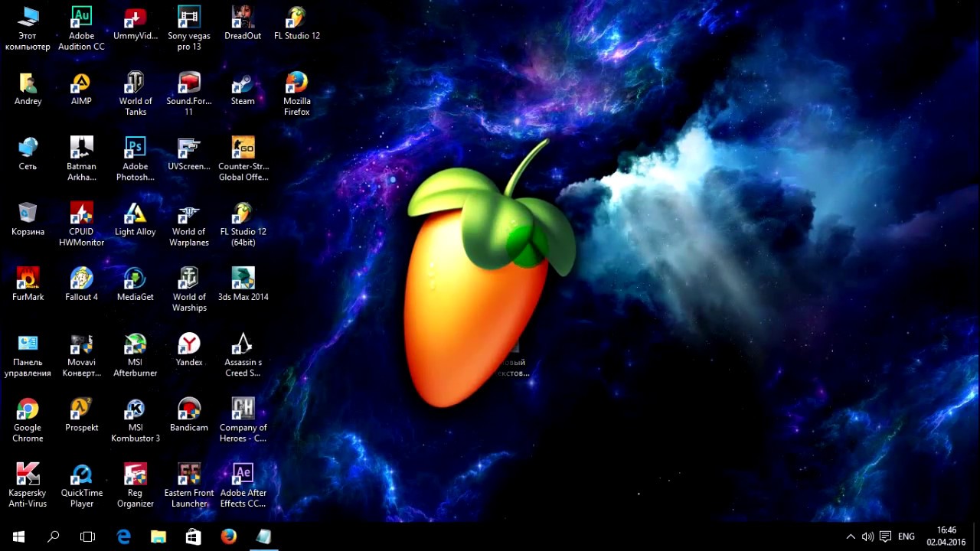The width and height of the screenshot is (980, 551).
Task: Select FL Studio 12 (64bit) shortcut
Action: (243, 223)
